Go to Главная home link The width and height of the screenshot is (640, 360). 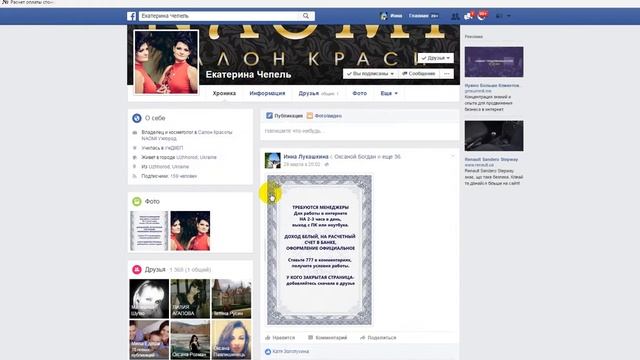tap(423, 16)
